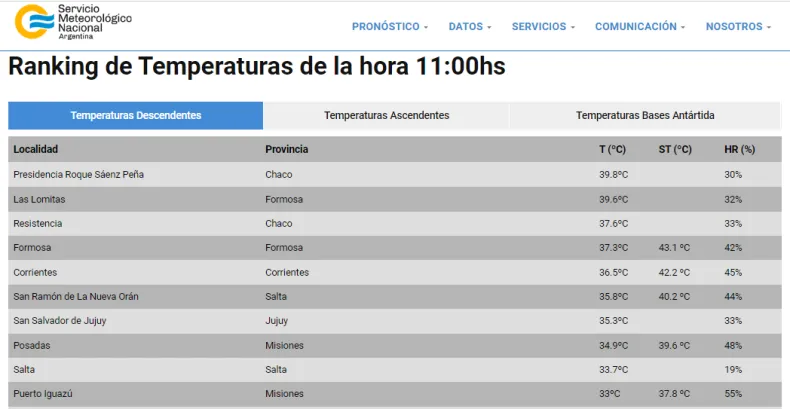Click the Localidad column header
The width and height of the screenshot is (790, 409).
(36, 150)
